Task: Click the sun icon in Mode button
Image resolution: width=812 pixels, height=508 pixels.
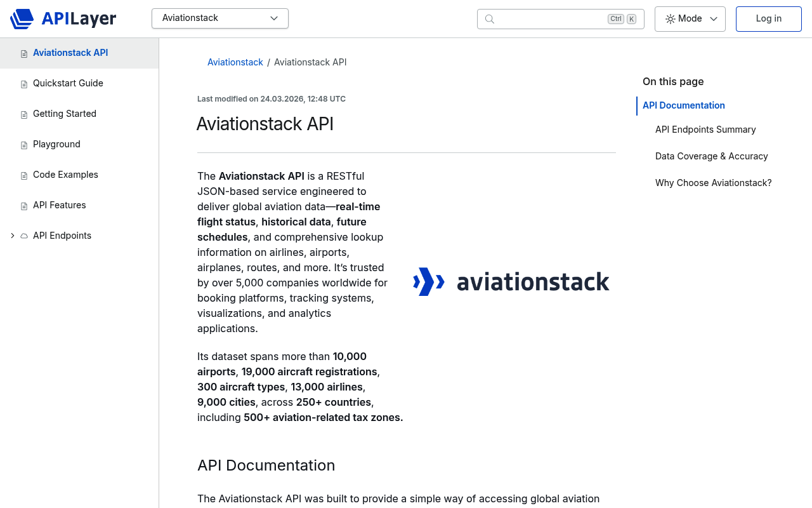Action: [x=671, y=19]
